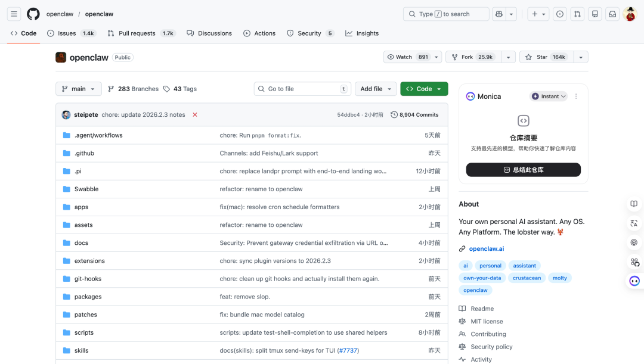This screenshot has height=364, width=644.
Task: Open the Insights tab
Action: [362, 33]
